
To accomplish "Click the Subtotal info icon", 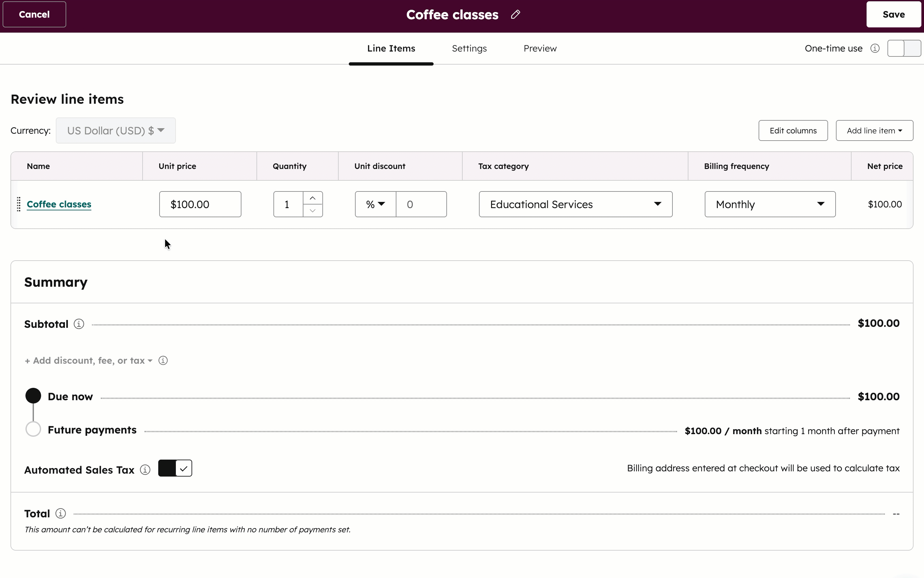I will (79, 324).
